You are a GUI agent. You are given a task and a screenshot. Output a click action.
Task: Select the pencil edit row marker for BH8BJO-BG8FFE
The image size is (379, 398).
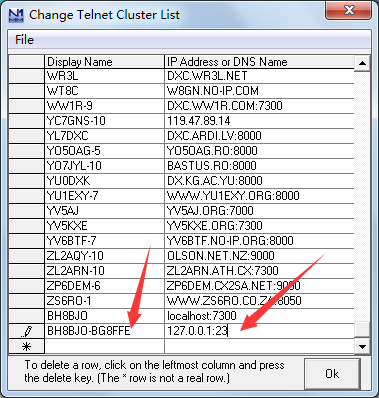pos(26,331)
